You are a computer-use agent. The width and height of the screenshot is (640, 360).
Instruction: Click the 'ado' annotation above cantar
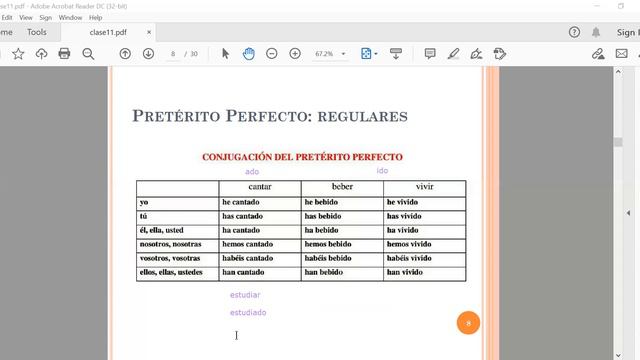pyautogui.click(x=252, y=171)
